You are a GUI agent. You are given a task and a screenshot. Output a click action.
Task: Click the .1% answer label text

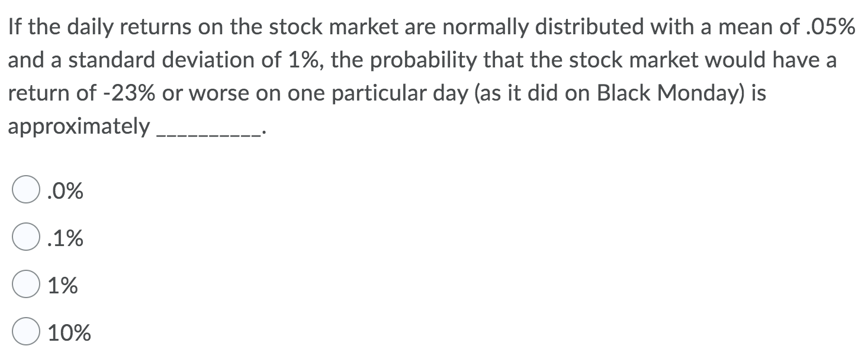point(64,238)
